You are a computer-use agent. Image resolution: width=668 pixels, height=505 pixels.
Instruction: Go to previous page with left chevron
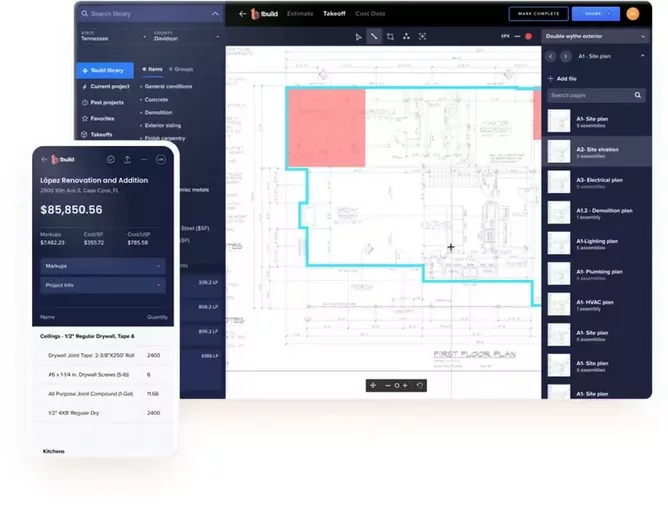point(550,56)
